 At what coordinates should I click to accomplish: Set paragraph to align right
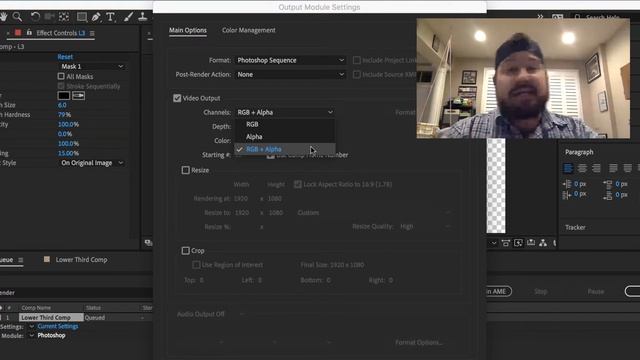coord(596,168)
